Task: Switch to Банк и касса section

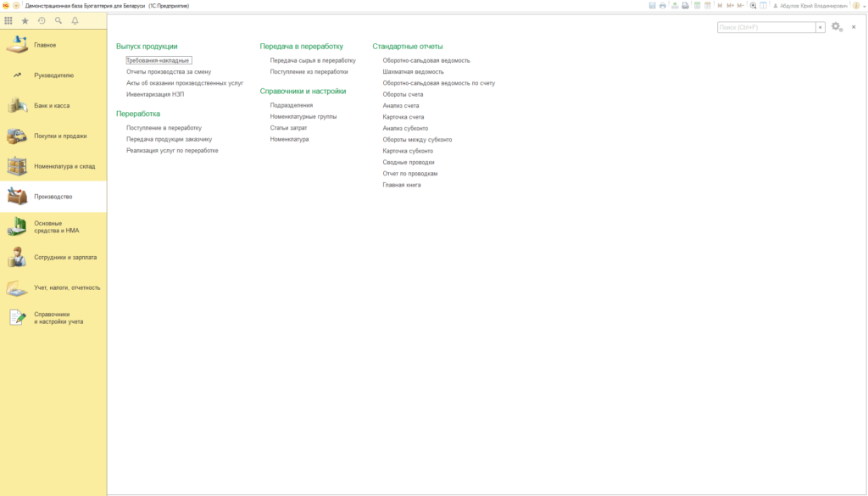Action: 53,105
